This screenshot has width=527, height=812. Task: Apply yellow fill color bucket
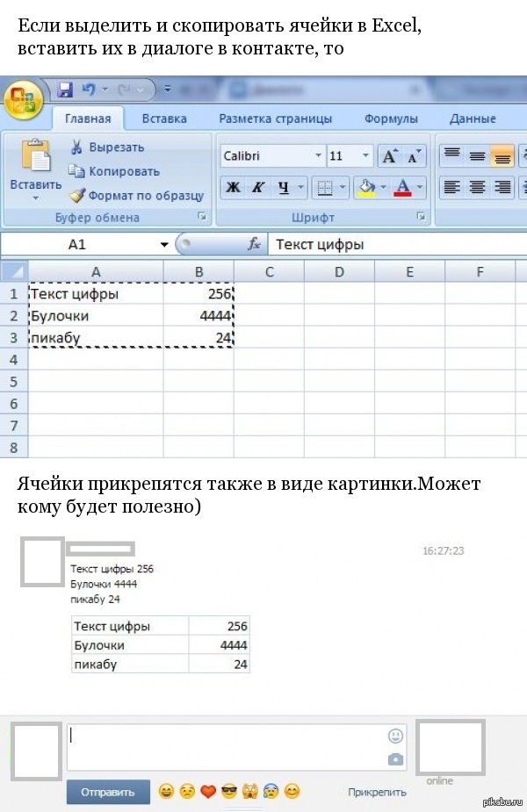click(x=367, y=187)
